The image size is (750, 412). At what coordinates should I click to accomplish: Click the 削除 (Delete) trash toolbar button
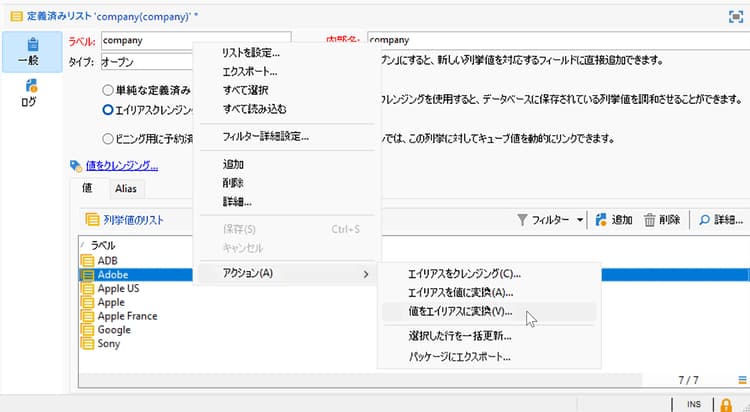[x=662, y=220]
